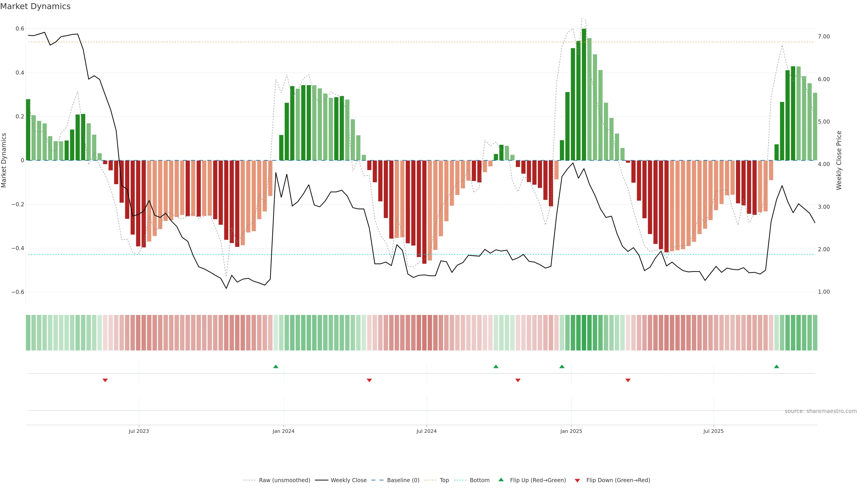The image size is (868, 488).
Task: Toggle the Baseline (0) legend entry
Action: tap(403, 480)
